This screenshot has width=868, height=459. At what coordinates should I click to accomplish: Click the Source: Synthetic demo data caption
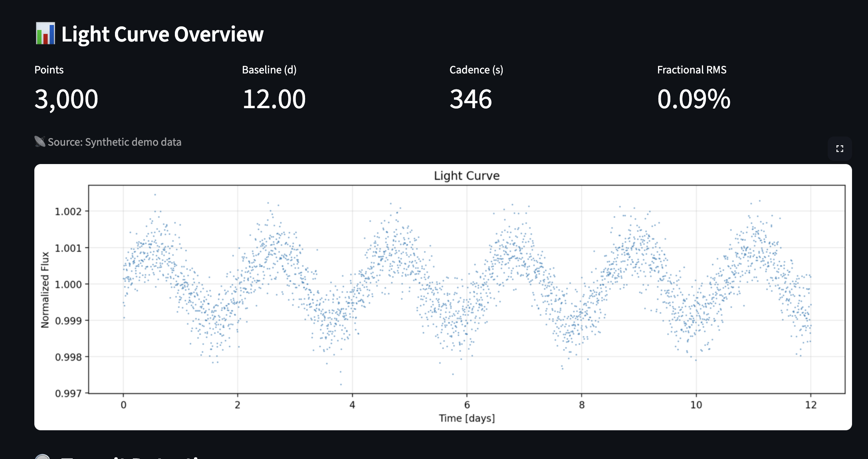tap(114, 142)
